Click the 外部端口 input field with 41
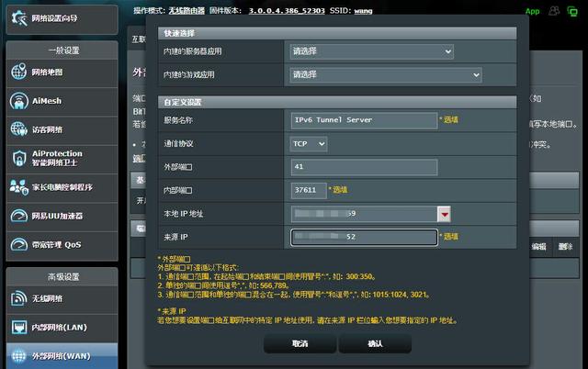 (364, 167)
